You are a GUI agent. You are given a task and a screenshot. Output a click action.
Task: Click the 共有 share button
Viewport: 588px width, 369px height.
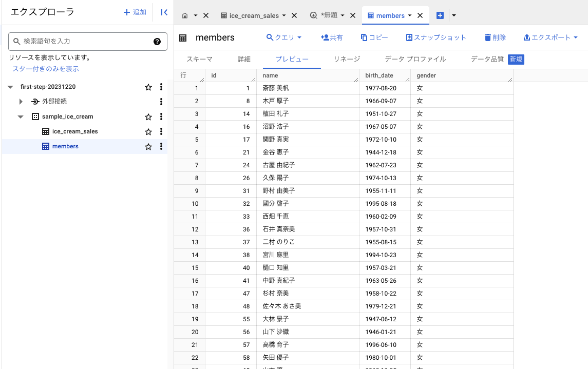click(x=331, y=37)
